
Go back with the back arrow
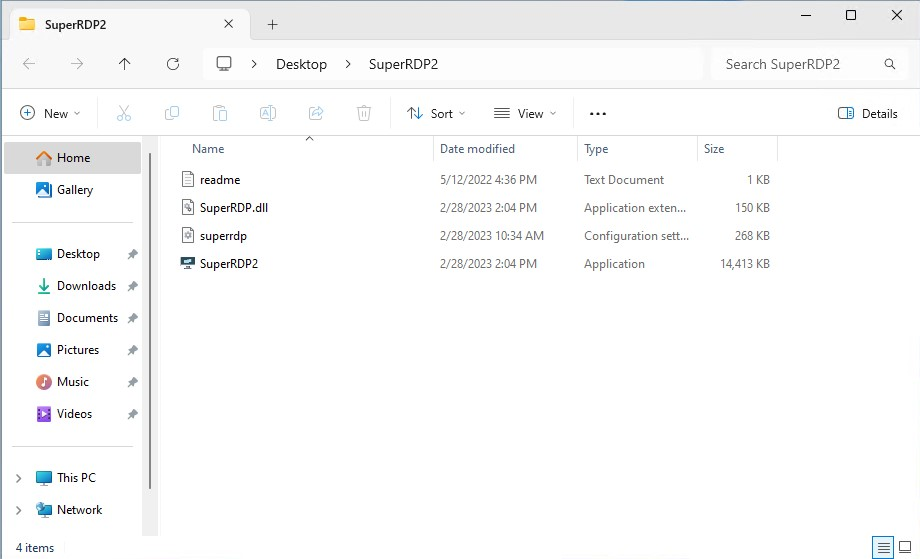29,64
